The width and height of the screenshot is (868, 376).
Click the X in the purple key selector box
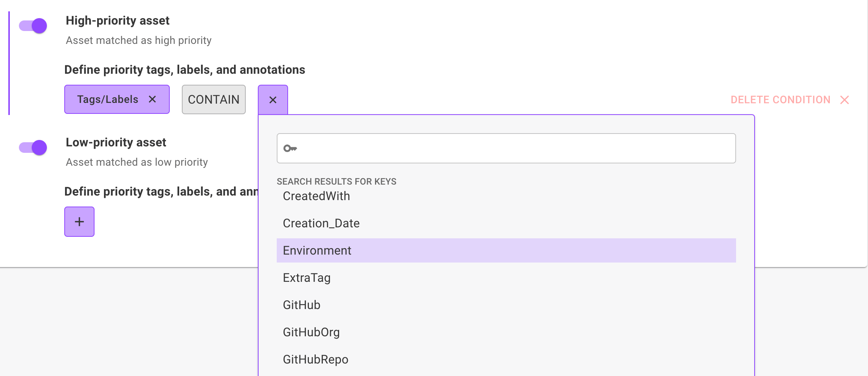pyautogui.click(x=273, y=100)
